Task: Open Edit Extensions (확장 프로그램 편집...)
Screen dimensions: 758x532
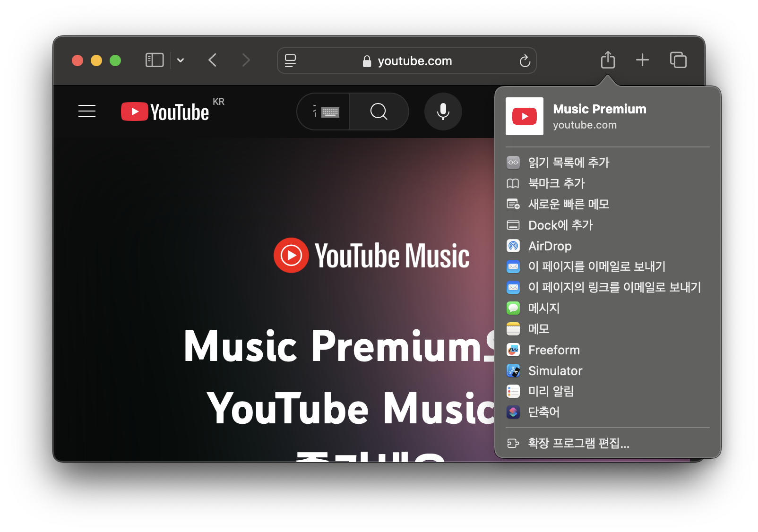Action: [608, 443]
